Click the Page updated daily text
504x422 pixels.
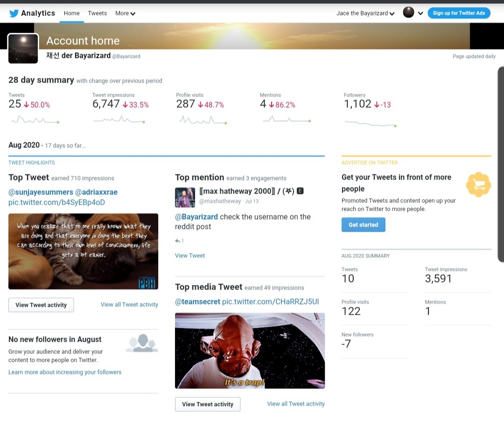[x=474, y=56]
